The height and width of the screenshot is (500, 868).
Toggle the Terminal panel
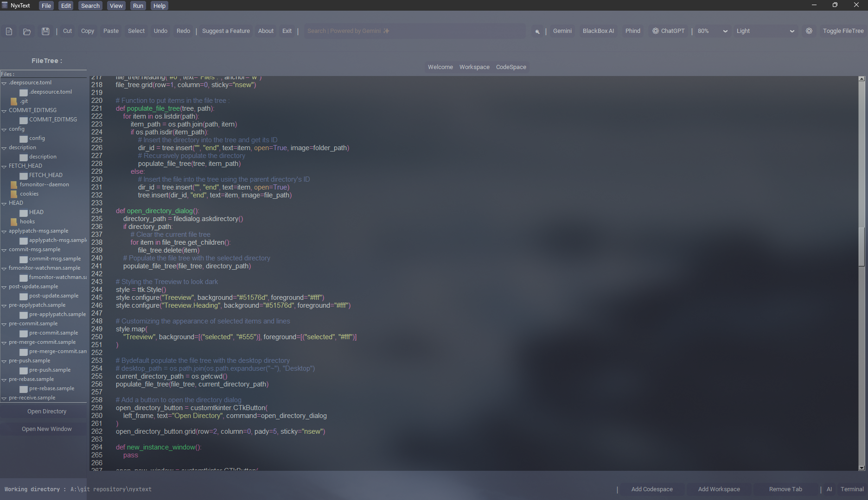[x=852, y=489]
